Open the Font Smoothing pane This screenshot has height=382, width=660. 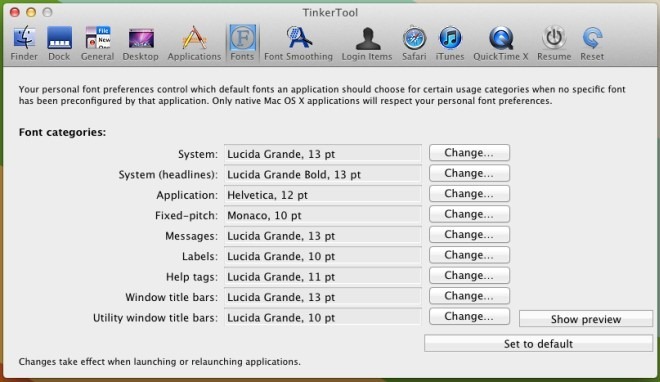click(x=298, y=43)
